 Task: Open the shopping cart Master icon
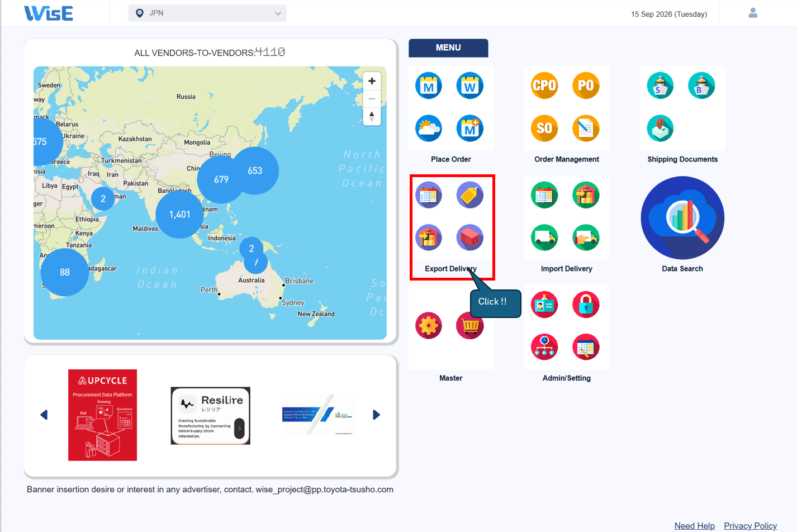point(470,326)
